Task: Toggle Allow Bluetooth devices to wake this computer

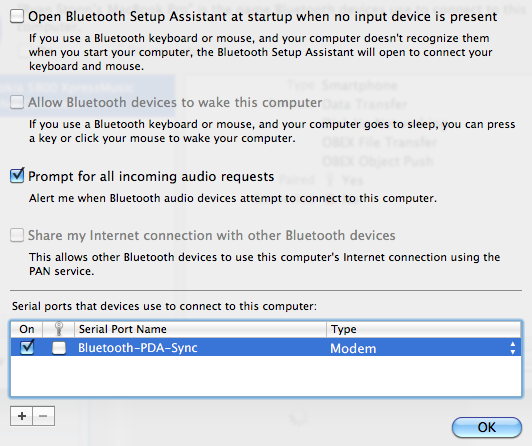Action: tap(17, 102)
